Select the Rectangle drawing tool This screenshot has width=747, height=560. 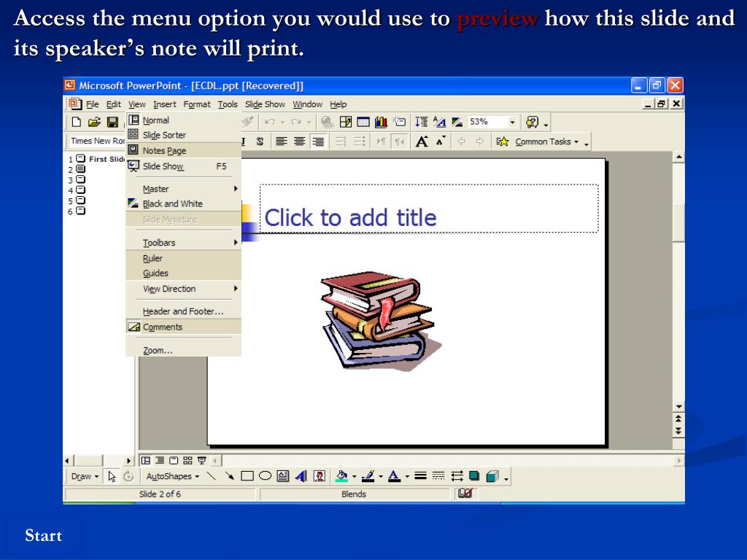(x=247, y=475)
